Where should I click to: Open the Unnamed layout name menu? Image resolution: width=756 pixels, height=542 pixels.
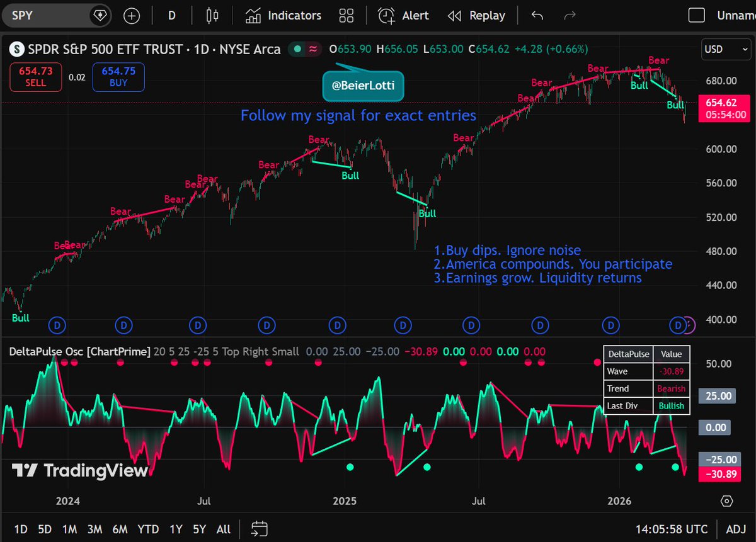(735, 16)
